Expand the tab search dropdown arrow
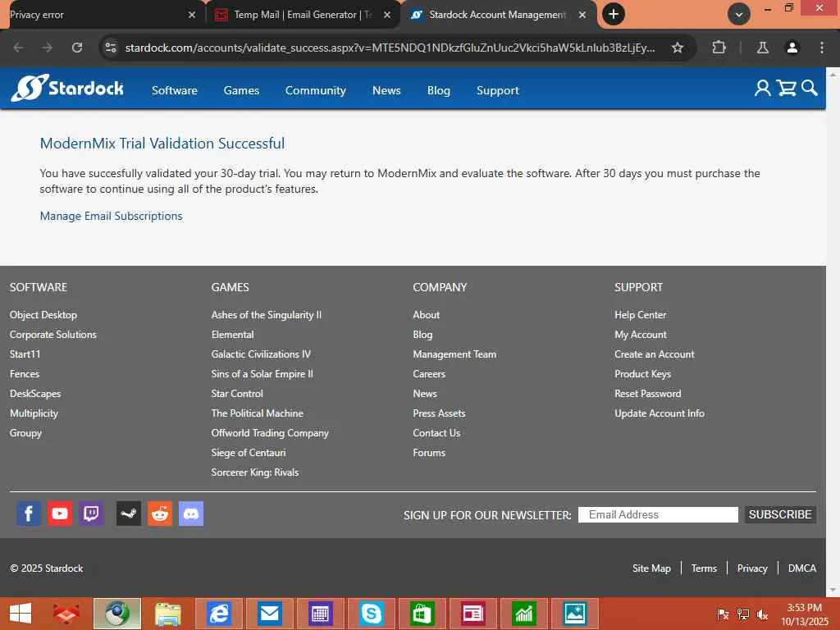Image resolution: width=840 pixels, height=630 pixels. 738,15
